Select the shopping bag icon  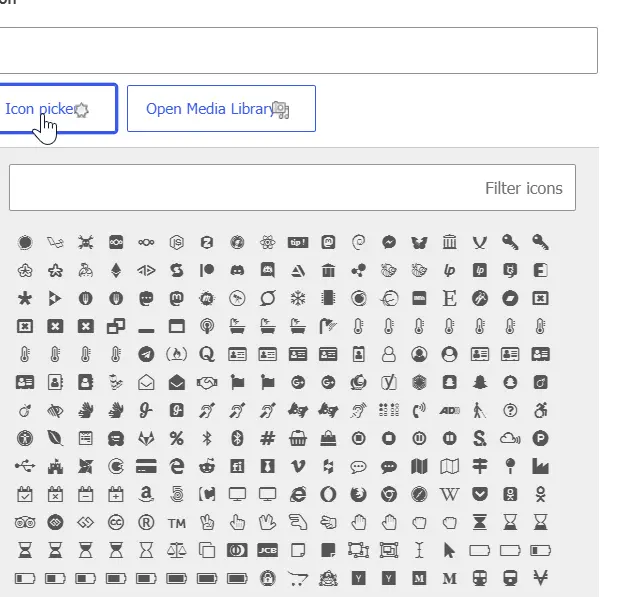(x=328, y=438)
